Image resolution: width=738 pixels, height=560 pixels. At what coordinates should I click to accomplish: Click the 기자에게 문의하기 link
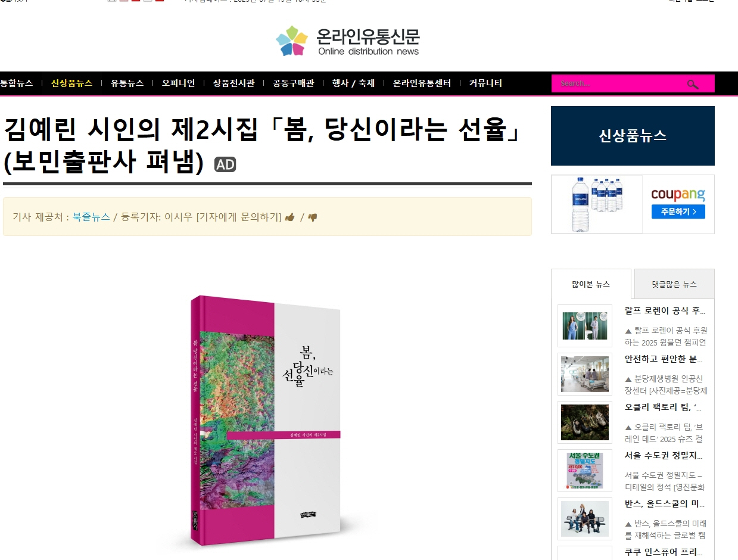(239, 217)
